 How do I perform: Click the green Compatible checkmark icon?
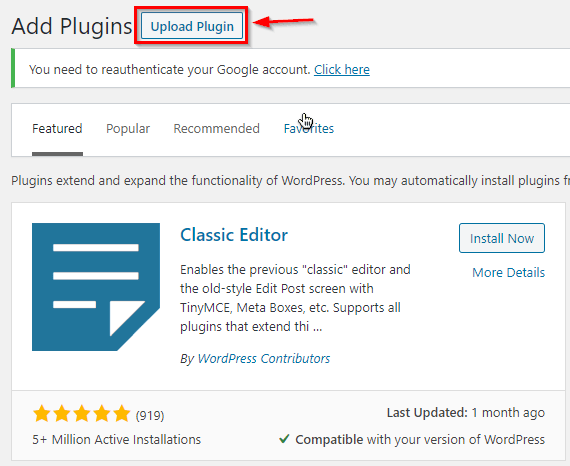[x=284, y=439]
